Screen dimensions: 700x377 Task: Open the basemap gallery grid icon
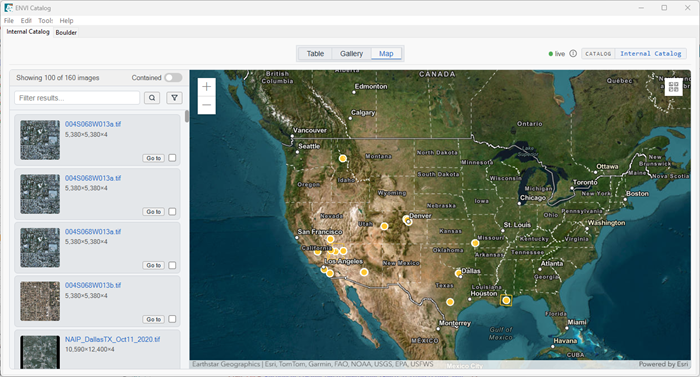pos(673,87)
